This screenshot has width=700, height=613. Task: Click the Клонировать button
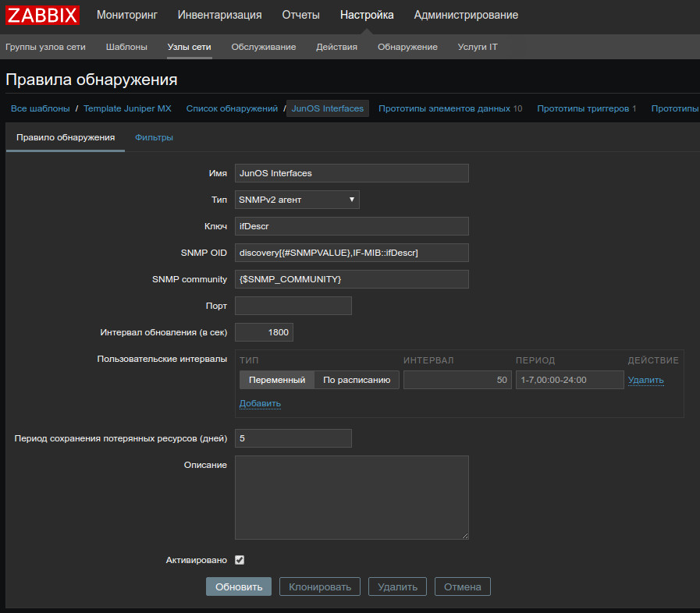[320, 586]
